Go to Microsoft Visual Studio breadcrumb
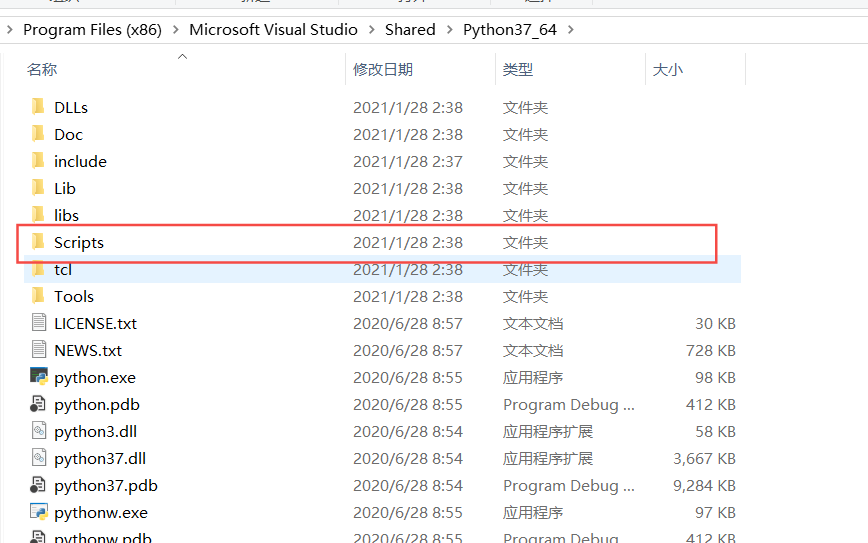The height and width of the screenshot is (543, 868). point(273,29)
